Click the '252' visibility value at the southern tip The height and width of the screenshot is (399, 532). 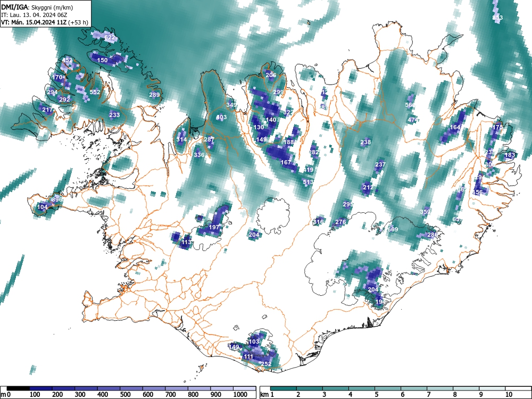tap(267, 364)
